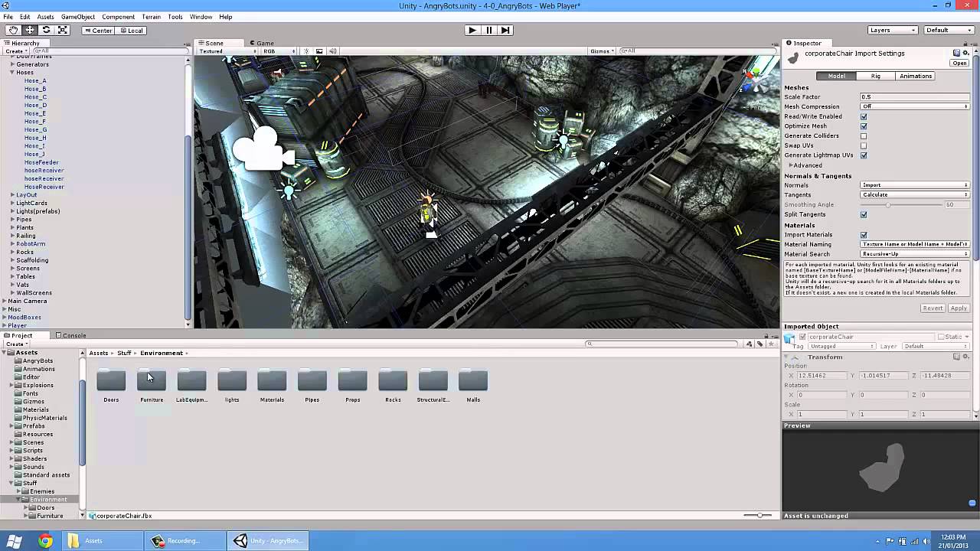980x551 pixels.
Task: Open the Assets explorer window in taskbar
Action: [x=104, y=541]
